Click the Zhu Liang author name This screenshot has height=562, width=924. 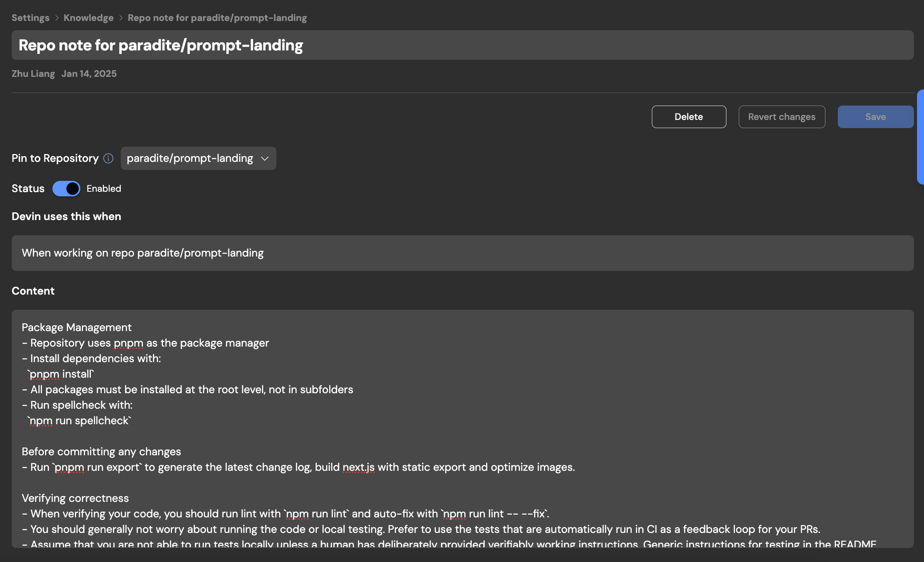(33, 74)
